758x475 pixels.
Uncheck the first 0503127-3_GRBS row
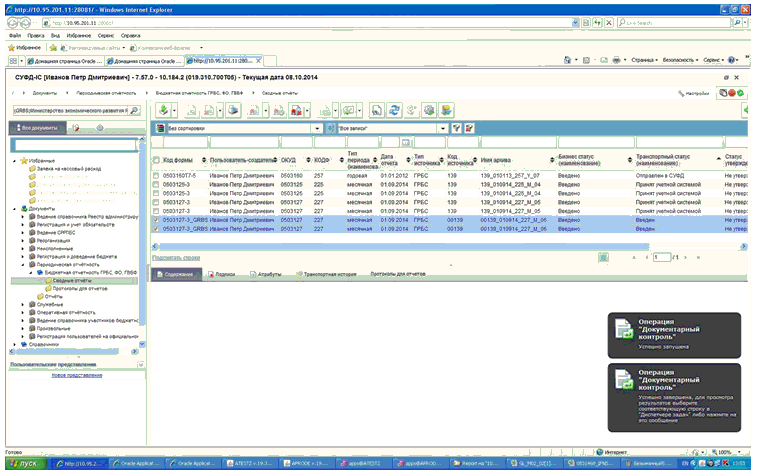(156, 220)
